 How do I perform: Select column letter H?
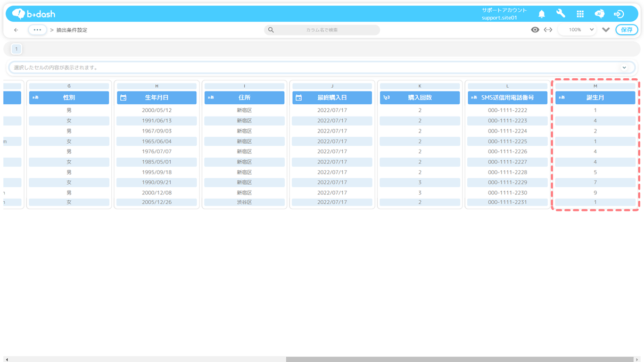pyautogui.click(x=156, y=86)
